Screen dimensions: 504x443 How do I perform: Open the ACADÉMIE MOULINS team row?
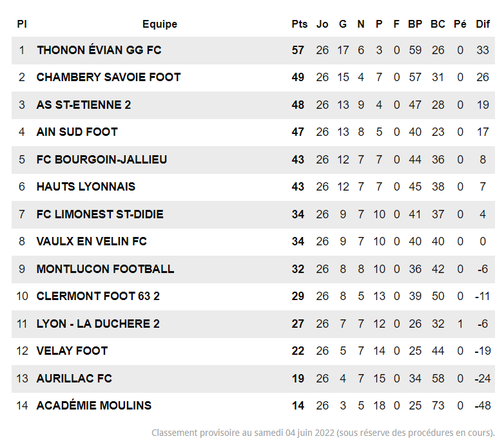(94, 406)
